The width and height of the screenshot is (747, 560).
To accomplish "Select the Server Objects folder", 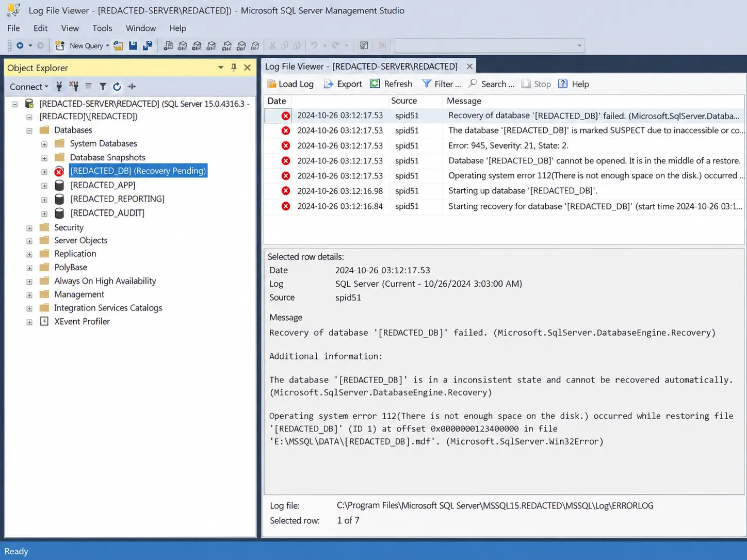I will 81,240.
